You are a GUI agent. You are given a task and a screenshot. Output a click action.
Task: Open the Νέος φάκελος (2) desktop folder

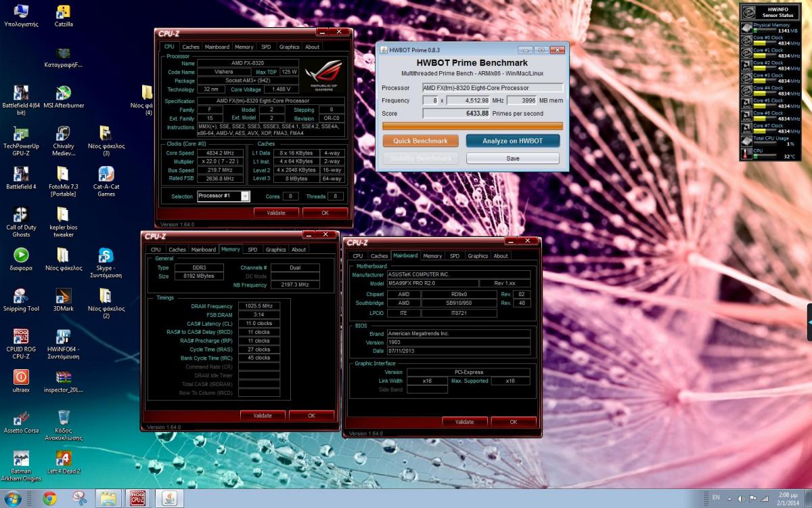(x=106, y=303)
